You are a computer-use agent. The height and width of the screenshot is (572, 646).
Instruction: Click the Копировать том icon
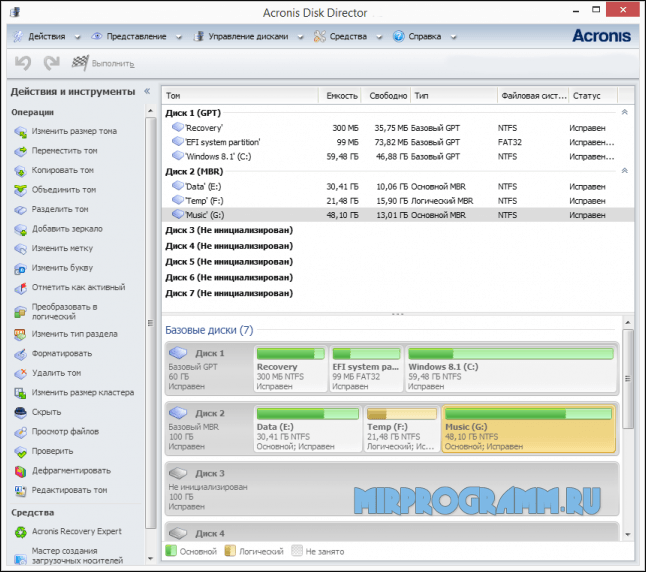pos(20,171)
